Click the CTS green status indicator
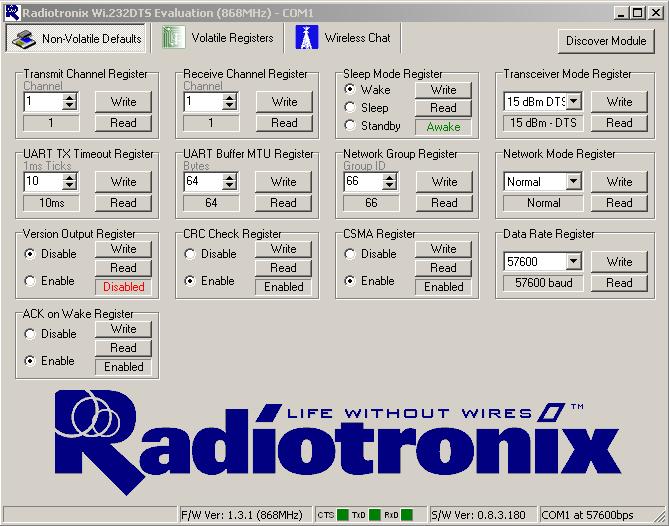669x526 pixels. [343, 515]
